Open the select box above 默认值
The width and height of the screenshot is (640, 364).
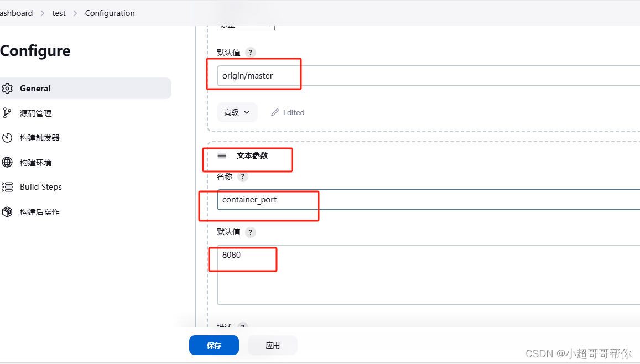point(246,27)
